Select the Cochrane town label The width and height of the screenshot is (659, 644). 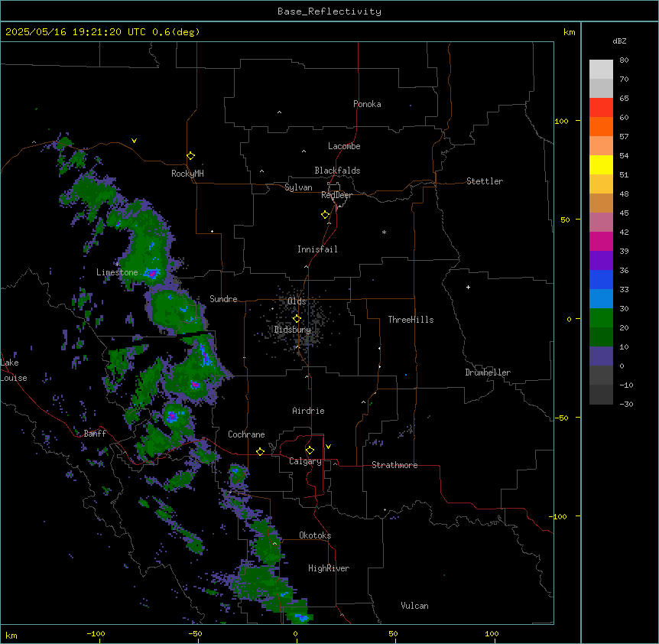click(246, 434)
